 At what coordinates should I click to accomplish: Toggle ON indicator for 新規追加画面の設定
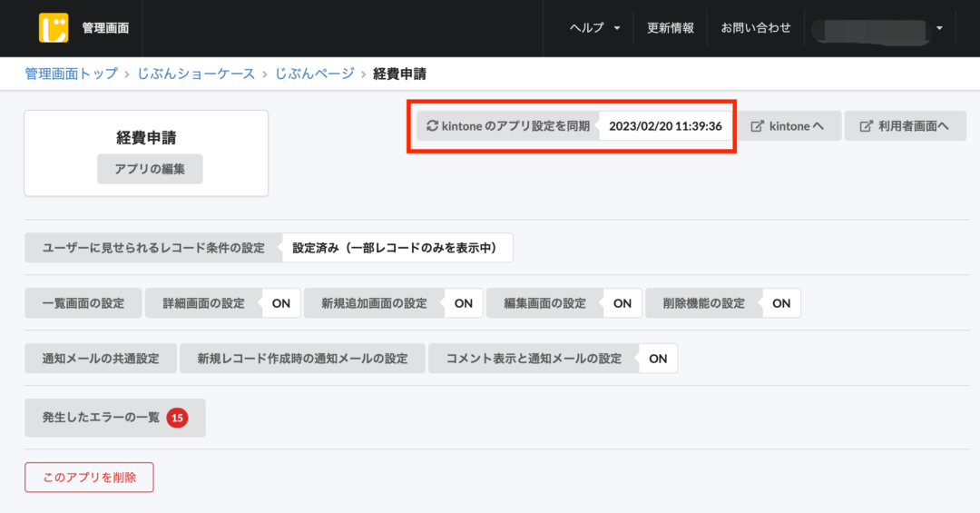click(463, 303)
